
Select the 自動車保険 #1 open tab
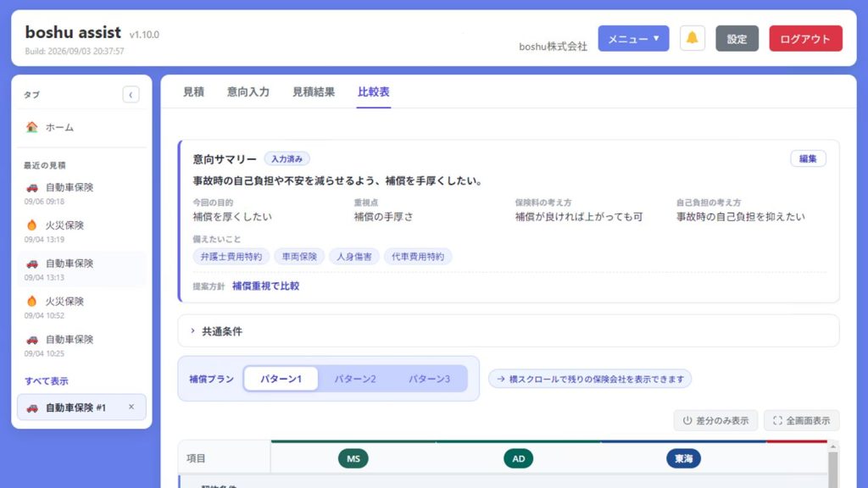point(81,408)
